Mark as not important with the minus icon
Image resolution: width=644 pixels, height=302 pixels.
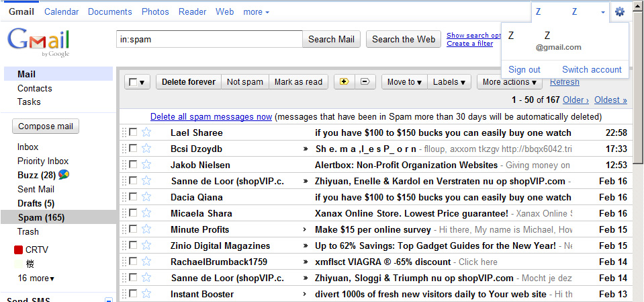point(365,81)
